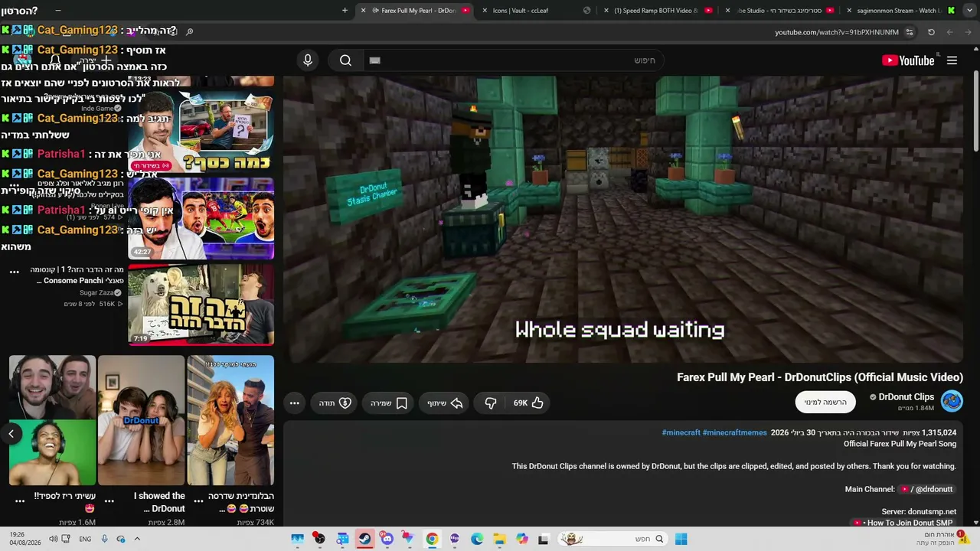Open options for the 734K views short
The image size is (980, 551).
pos(198,500)
